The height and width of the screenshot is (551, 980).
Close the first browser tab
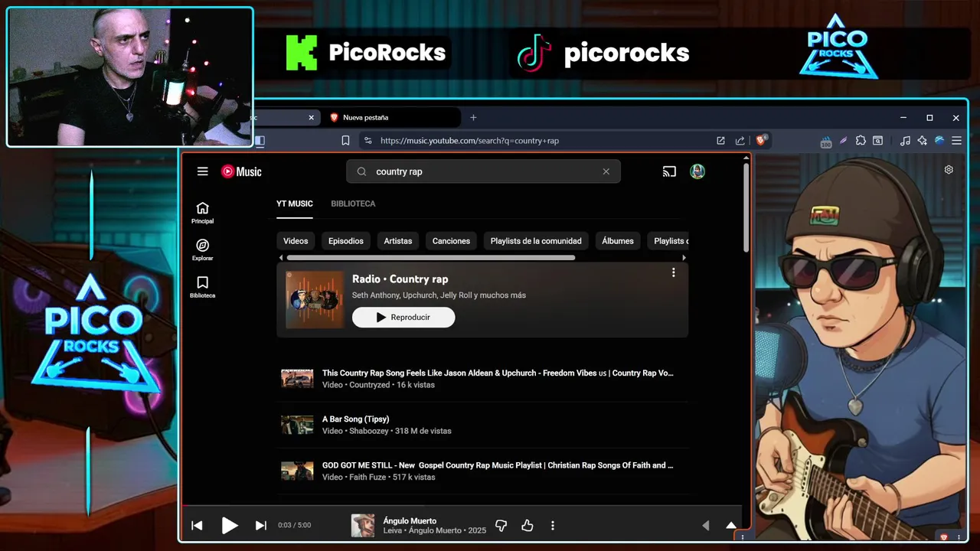tap(311, 117)
